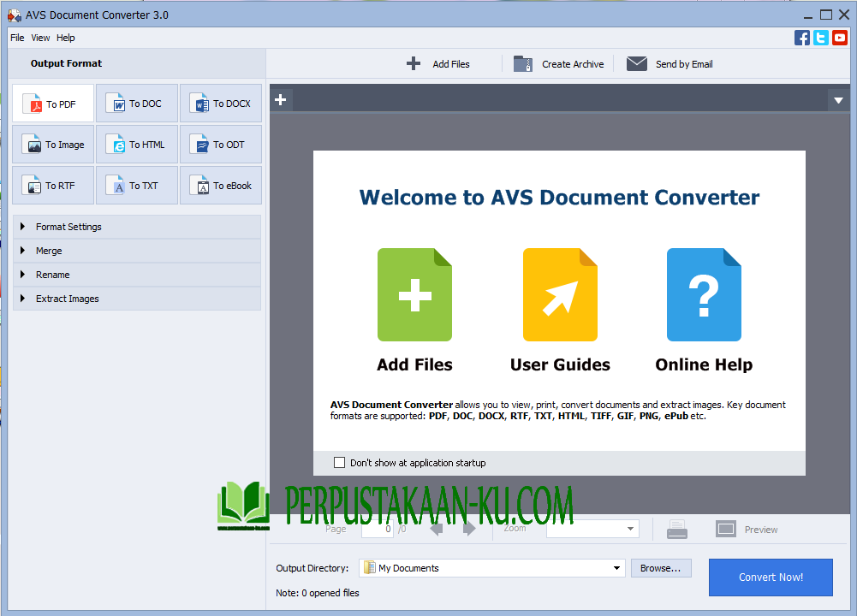Expand the Format Settings section
This screenshot has height=616, width=857.
click(137, 227)
